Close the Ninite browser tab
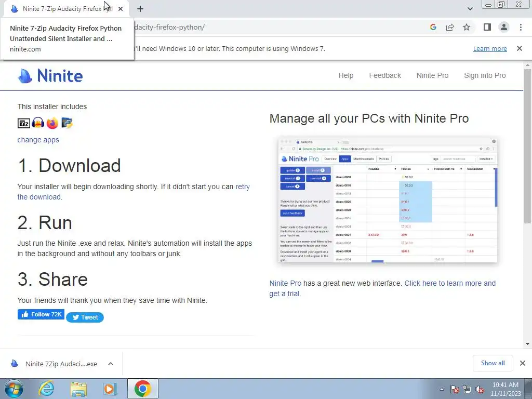 (121, 9)
